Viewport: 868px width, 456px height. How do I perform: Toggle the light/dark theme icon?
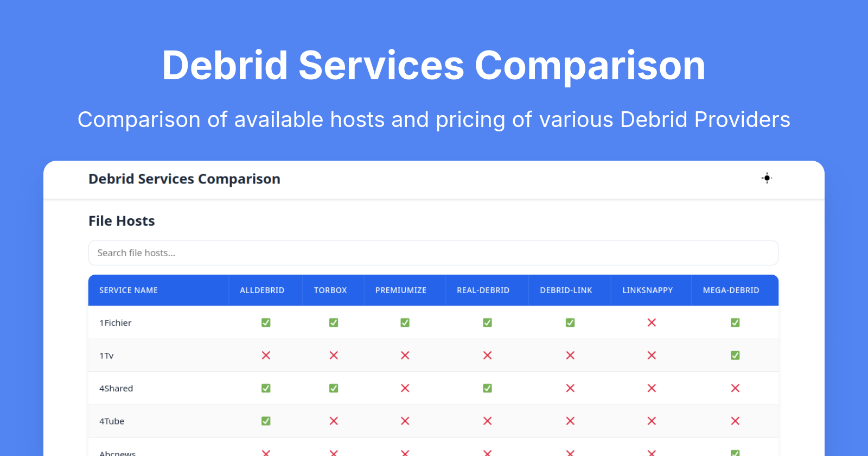767,178
